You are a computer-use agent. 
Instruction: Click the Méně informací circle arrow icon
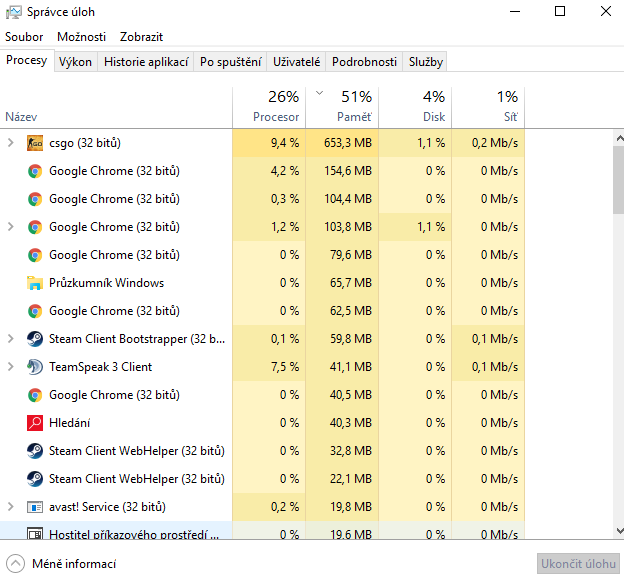(16, 563)
